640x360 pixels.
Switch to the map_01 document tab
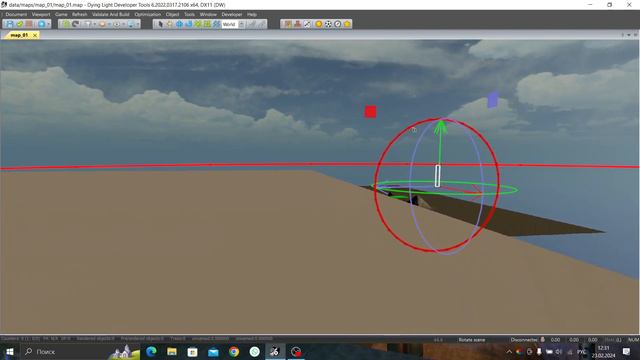coord(19,35)
